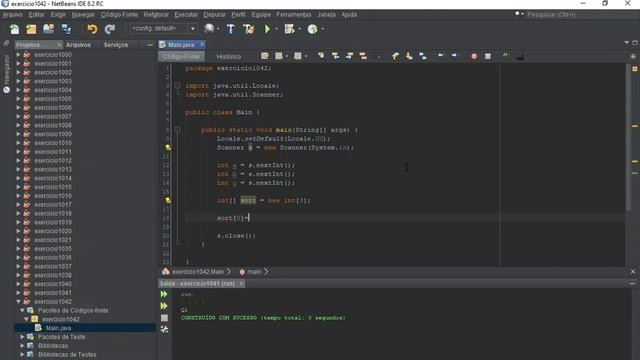640x360 pixels.
Task: Run the project with green play icon
Action: (267, 29)
